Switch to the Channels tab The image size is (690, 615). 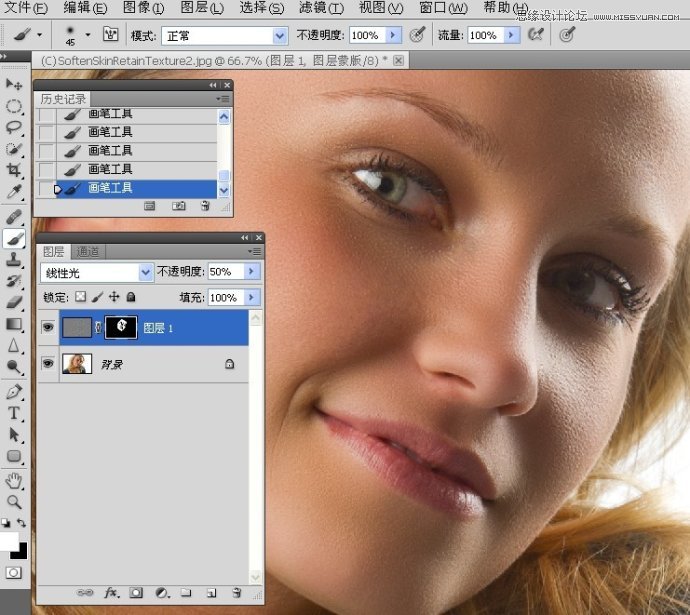88,252
